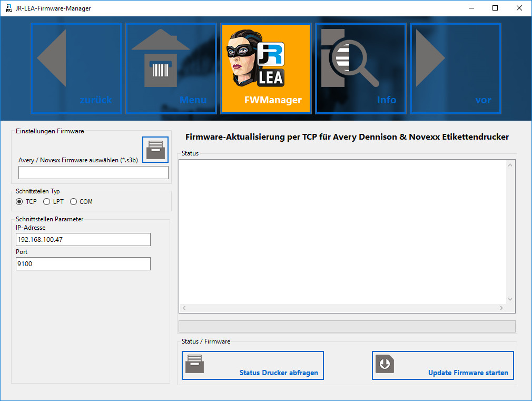Open the Menu home tile

point(171,68)
